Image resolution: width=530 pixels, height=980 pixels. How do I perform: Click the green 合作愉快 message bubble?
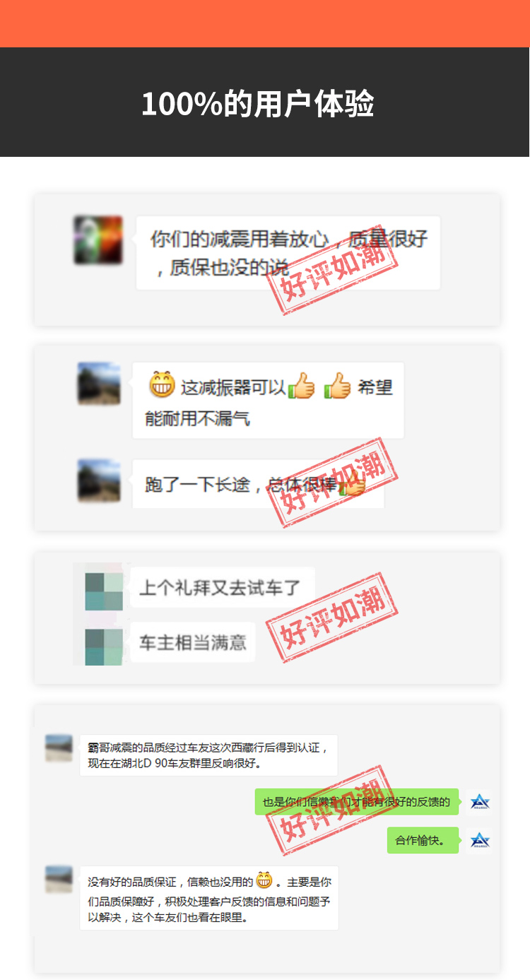pyautogui.click(x=423, y=840)
